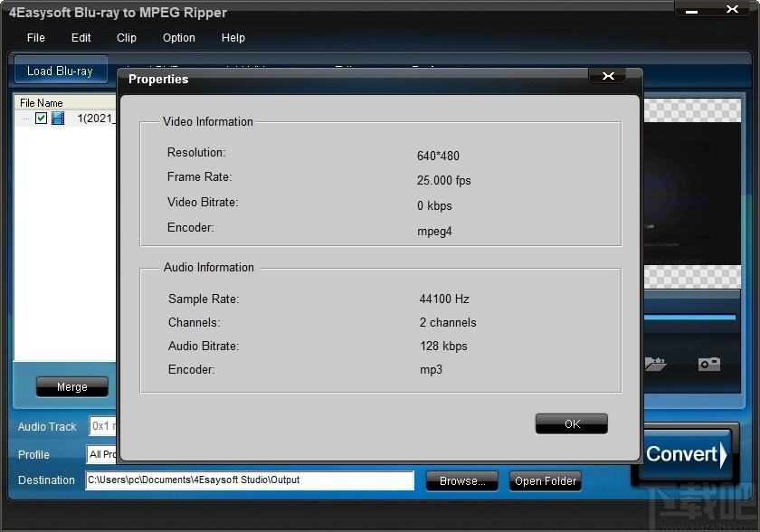The image size is (760, 532).
Task: Close the Properties dialog
Action: (x=608, y=76)
